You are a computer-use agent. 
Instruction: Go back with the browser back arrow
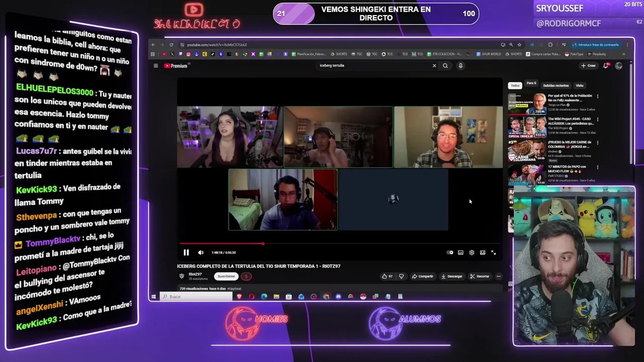[x=153, y=45]
